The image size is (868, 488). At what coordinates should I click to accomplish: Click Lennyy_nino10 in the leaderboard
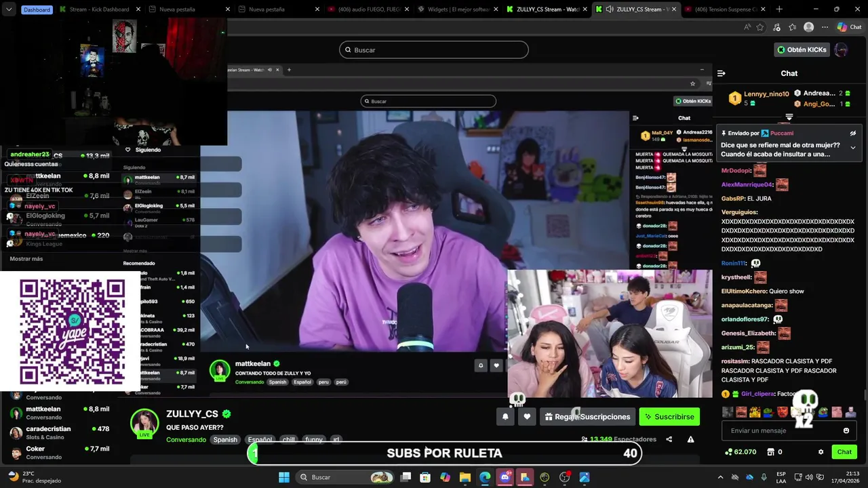coord(766,94)
